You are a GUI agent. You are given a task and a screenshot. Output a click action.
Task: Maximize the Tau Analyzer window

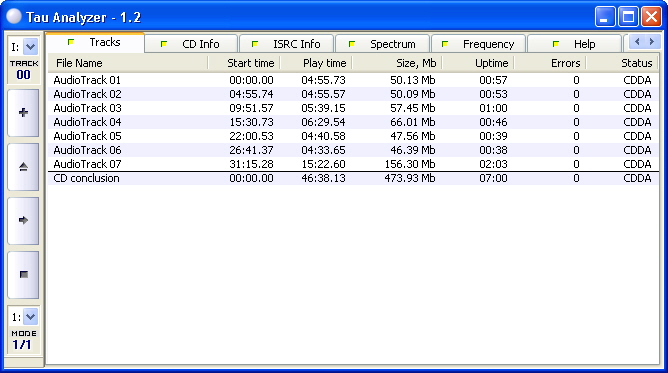[x=628, y=17]
